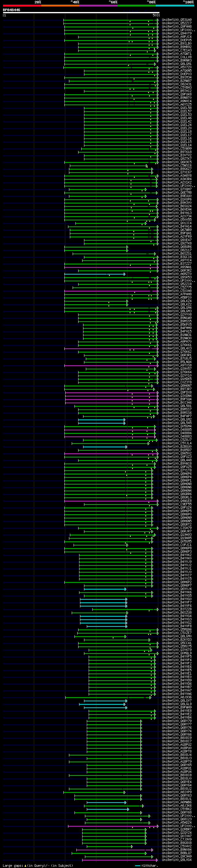Click the UniRef100_Q50055 label
The image size is (197, 868).
tap(177, 220)
